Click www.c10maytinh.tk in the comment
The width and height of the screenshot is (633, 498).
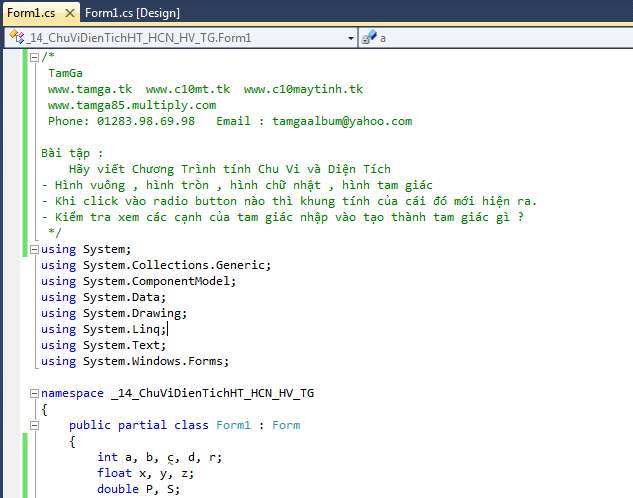click(x=303, y=89)
